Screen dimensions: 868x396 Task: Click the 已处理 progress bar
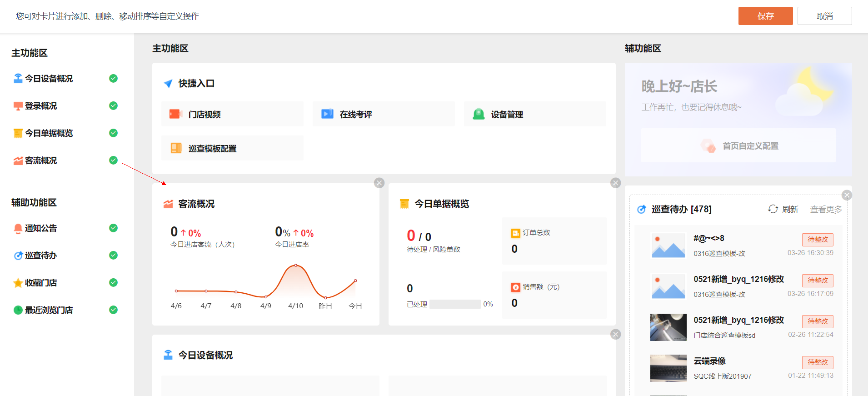click(455, 304)
